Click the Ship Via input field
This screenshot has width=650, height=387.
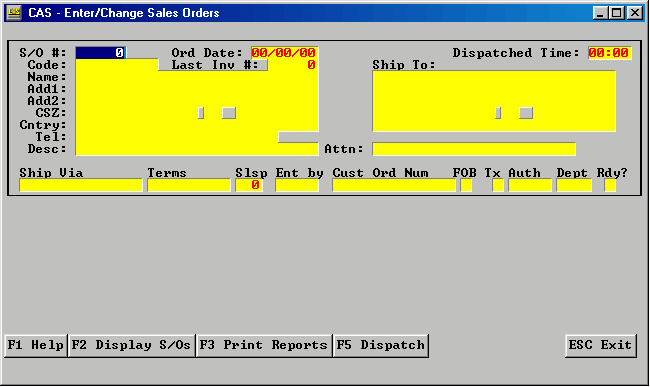click(81, 185)
